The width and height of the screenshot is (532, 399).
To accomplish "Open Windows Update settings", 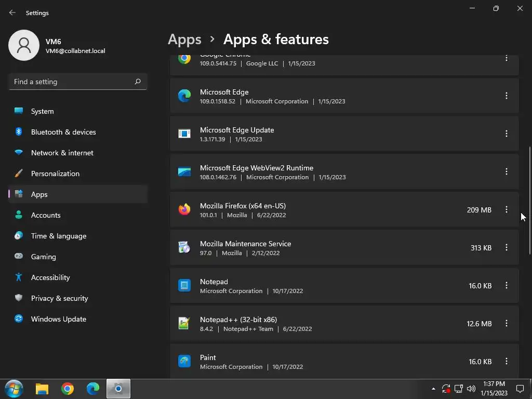I will pos(78,319).
